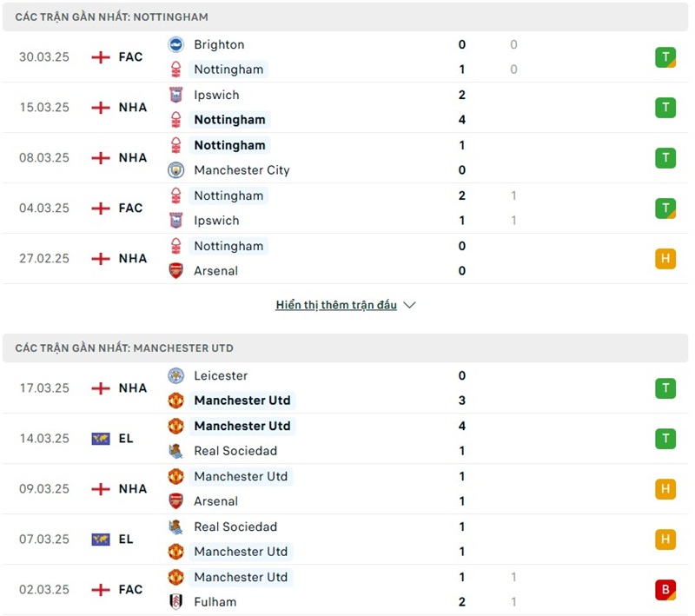
Task: Click the orange H badge for Nottingham–Arsenal
Action: click(665, 259)
